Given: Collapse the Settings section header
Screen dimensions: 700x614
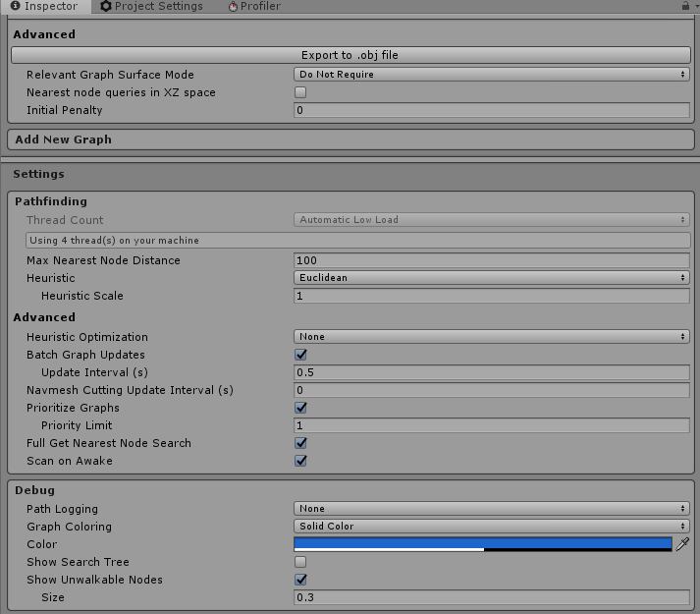Looking at the screenshot, I should 38,174.
